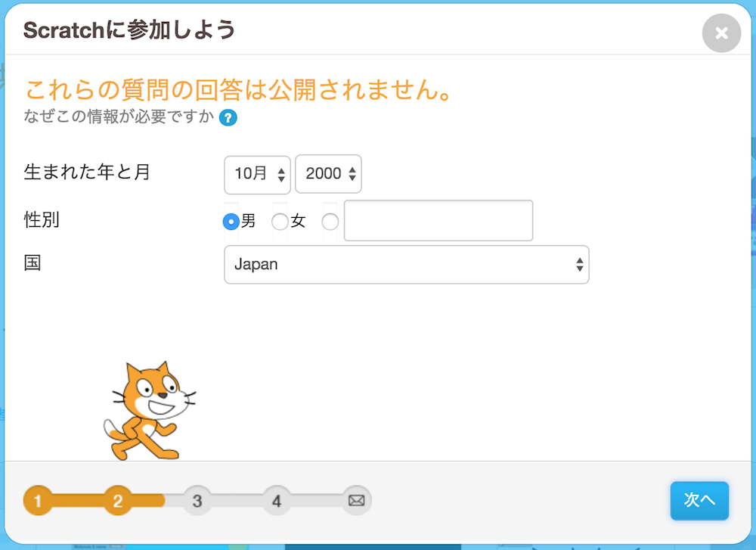Close the Scratch join dialog

click(721, 33)
